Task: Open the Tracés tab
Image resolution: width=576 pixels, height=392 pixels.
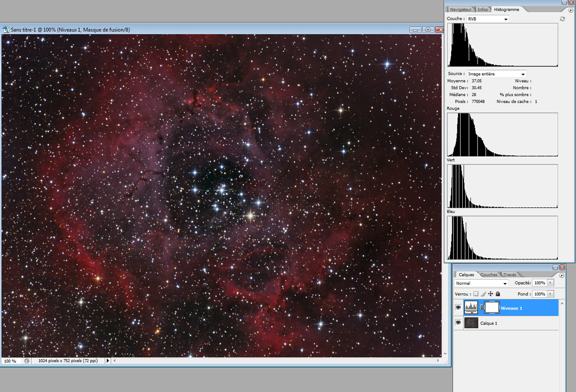Action: pyautogui.click(x=510, y=275)
